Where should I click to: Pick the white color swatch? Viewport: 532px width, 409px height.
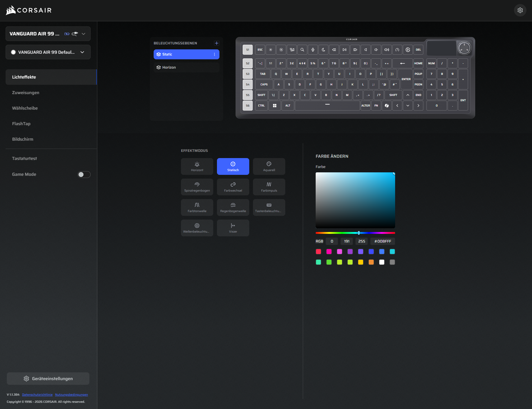pyautogui.click(x=382, y=262)
